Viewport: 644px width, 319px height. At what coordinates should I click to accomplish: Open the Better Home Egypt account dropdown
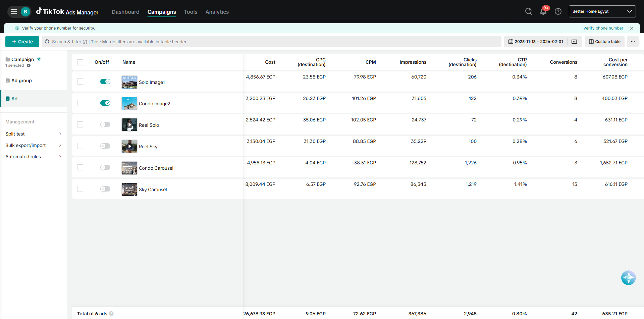tap(602, 11)
